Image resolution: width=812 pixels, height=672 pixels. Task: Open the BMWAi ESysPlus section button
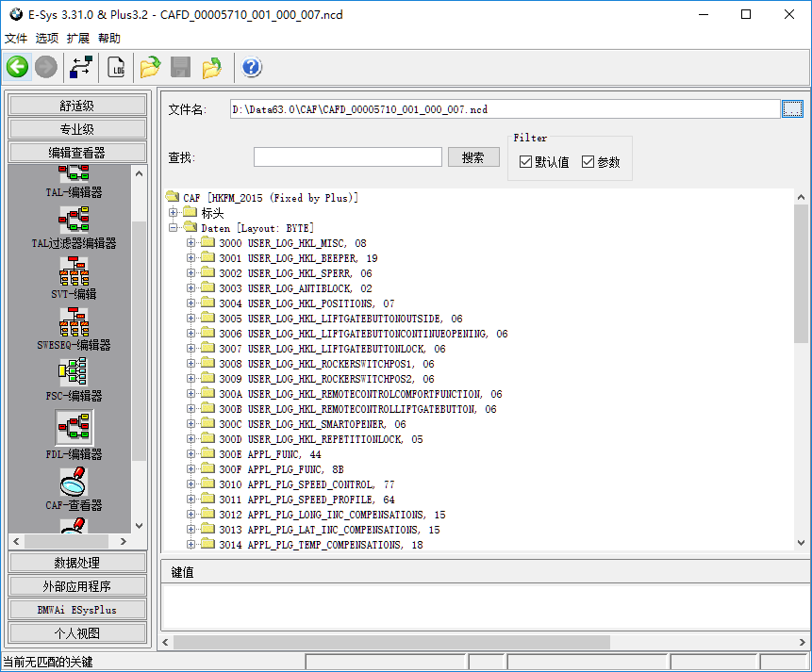77,610
